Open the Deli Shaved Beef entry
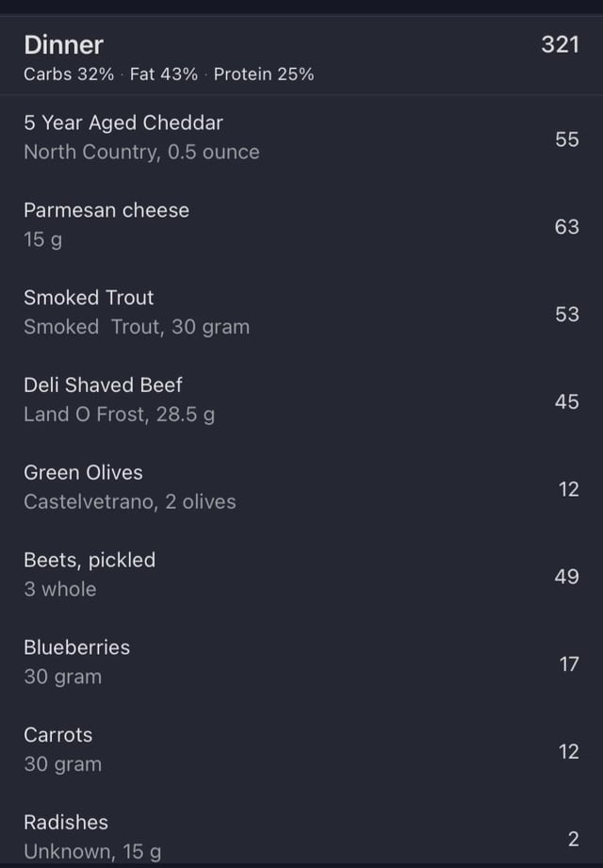603x868 pixels. point(301,401)
